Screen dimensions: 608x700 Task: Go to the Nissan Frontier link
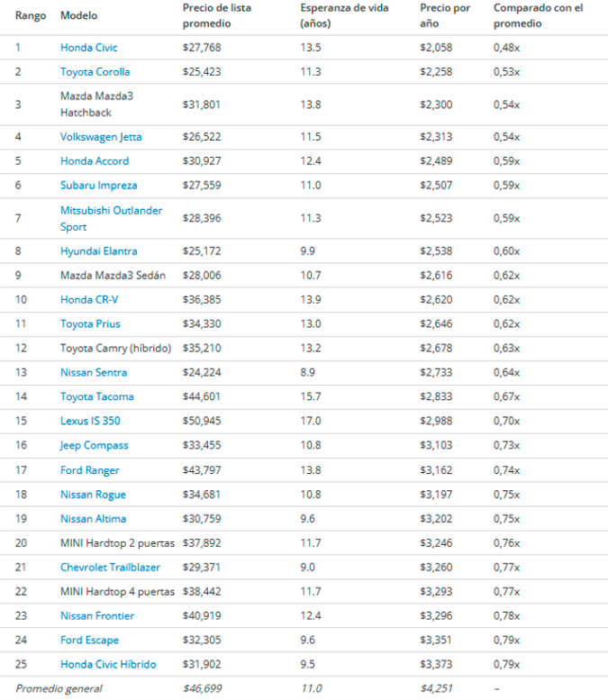tap(97, 616)
